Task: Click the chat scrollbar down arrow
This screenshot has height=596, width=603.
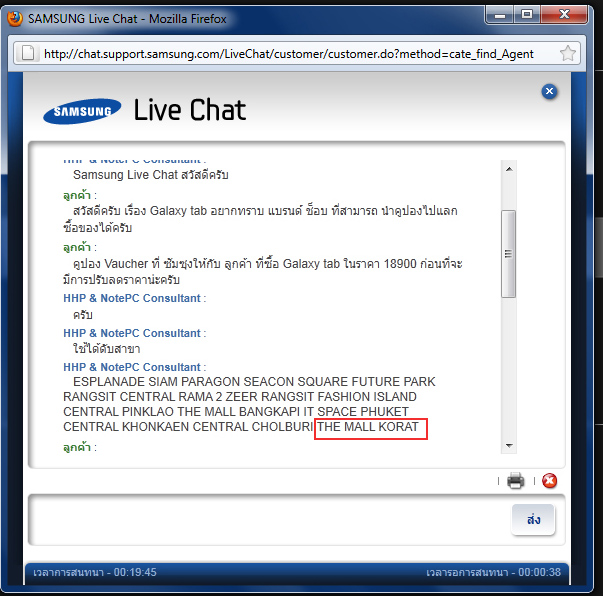Action: (509, 446)
